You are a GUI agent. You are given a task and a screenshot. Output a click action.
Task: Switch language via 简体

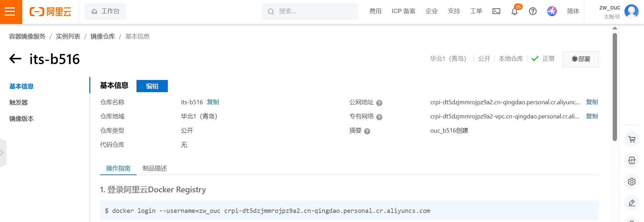tap(573, 11)
